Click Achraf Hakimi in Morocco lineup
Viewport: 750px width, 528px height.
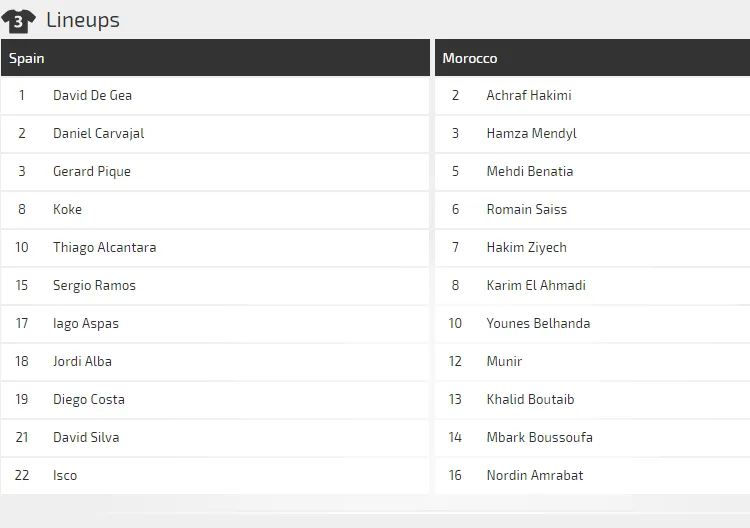[528, 96]
